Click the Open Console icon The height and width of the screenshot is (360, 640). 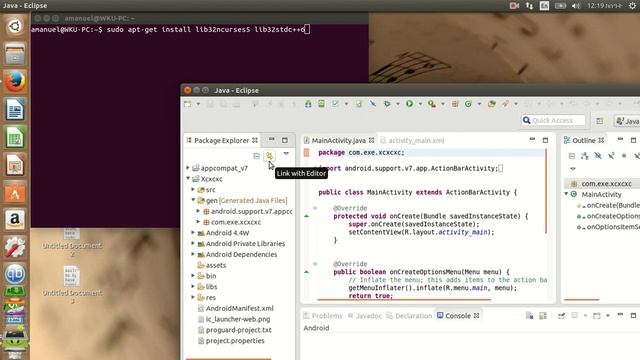pos(597,316)
